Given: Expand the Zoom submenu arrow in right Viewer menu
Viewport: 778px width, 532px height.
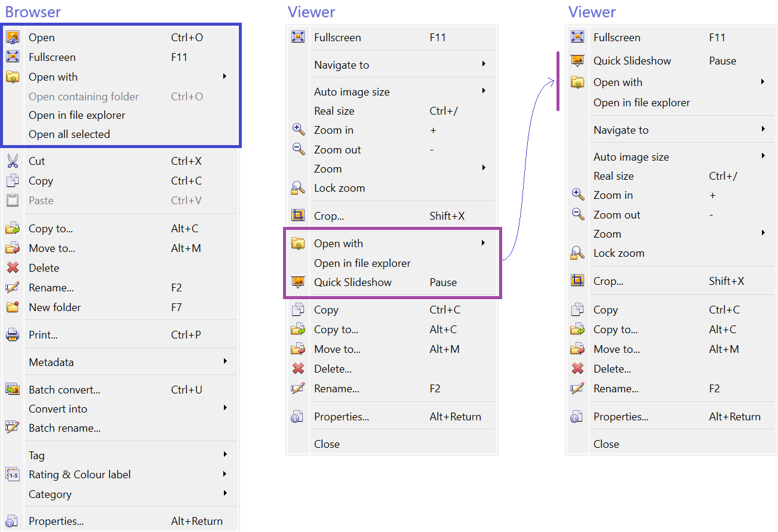Looking at the screenshot, I should pos(763,233).
